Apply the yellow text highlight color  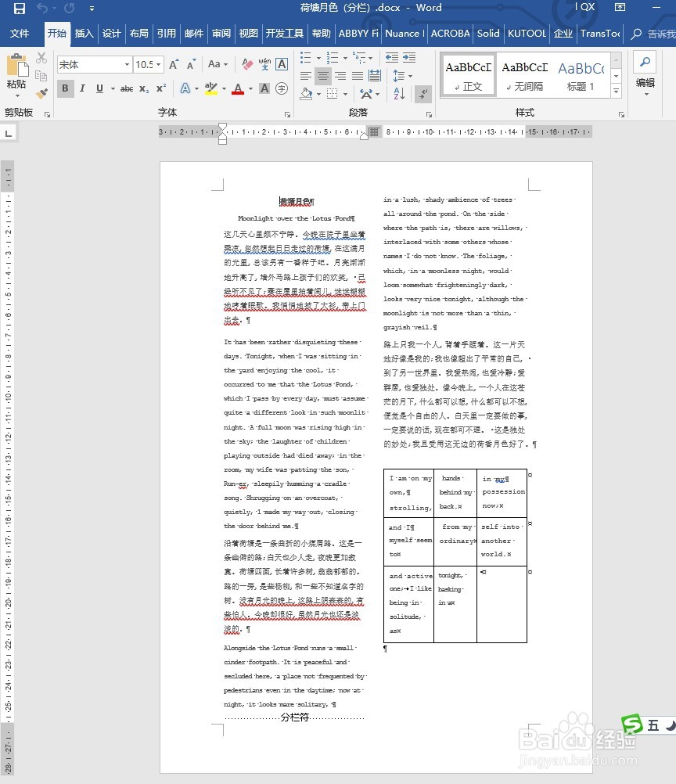[x=211, y=88]
